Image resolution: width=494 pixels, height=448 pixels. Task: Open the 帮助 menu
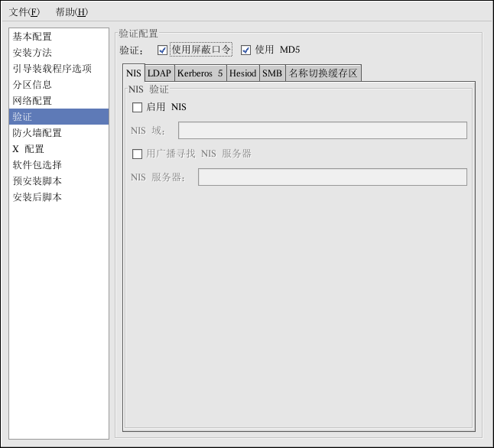pyautogui.click(x=71, y=12)
